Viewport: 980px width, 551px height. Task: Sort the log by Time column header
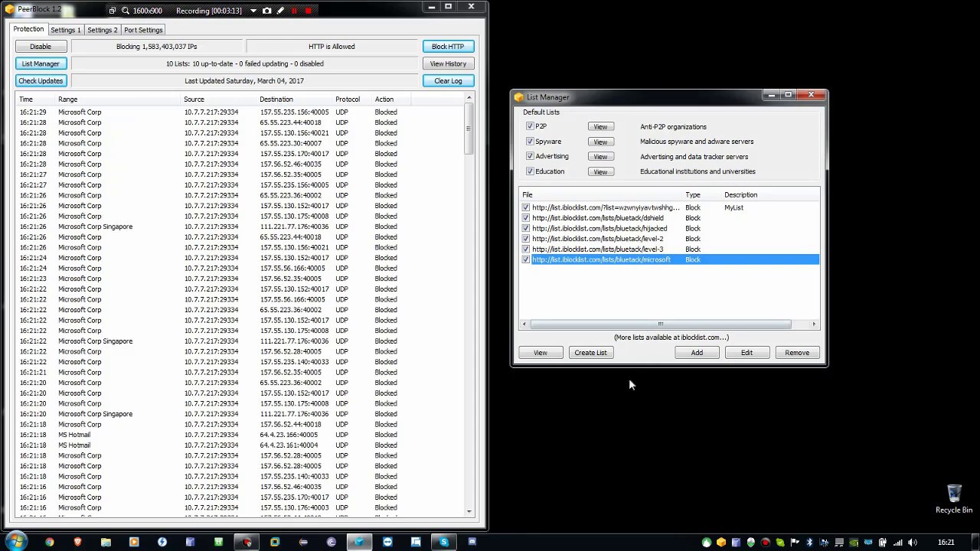(x=34, y=99)
